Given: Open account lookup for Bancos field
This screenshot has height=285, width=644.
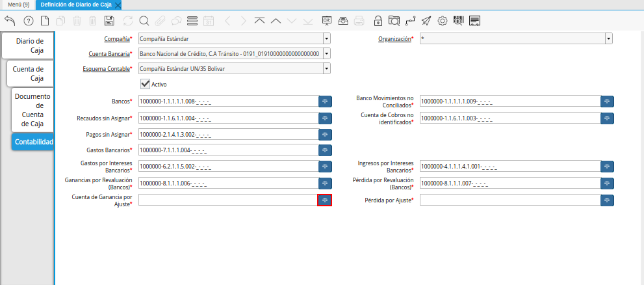Looking at the screenshot, I should click(x=325, y=102).
